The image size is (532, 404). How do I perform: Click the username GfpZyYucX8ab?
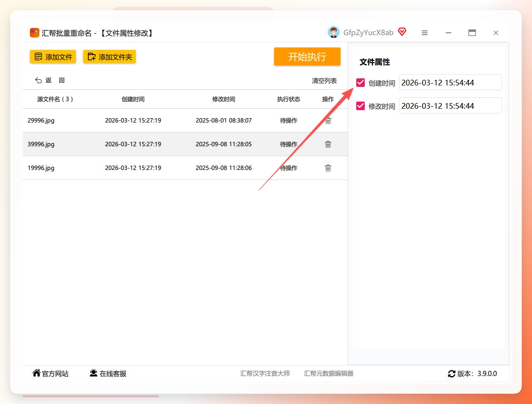pos(369,33)
